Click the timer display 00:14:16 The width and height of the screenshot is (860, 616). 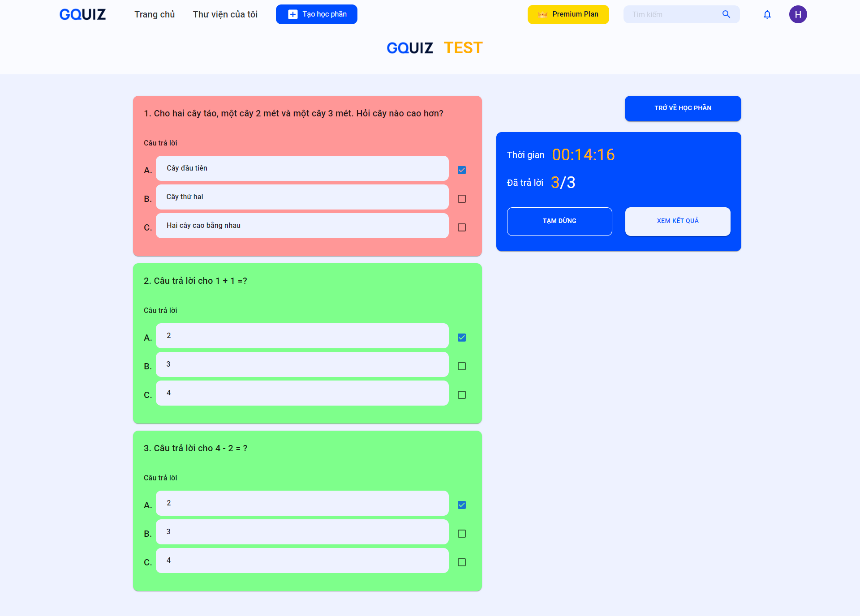coord(583,154)
